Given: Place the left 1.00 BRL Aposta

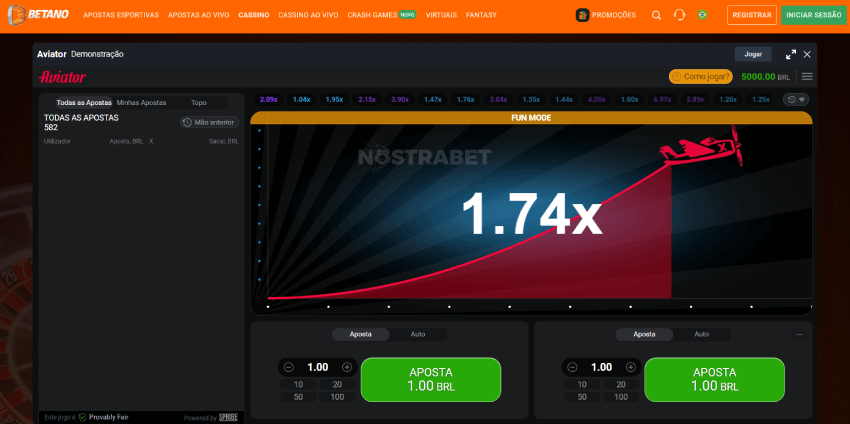Looking at the screenshot, I should (431, 380).
